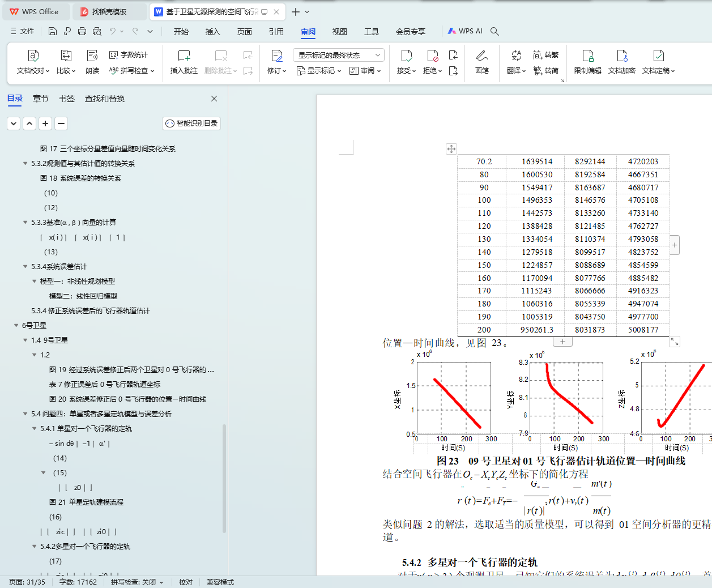Select the 书签 navigation tab

click(x=67, y=99)
